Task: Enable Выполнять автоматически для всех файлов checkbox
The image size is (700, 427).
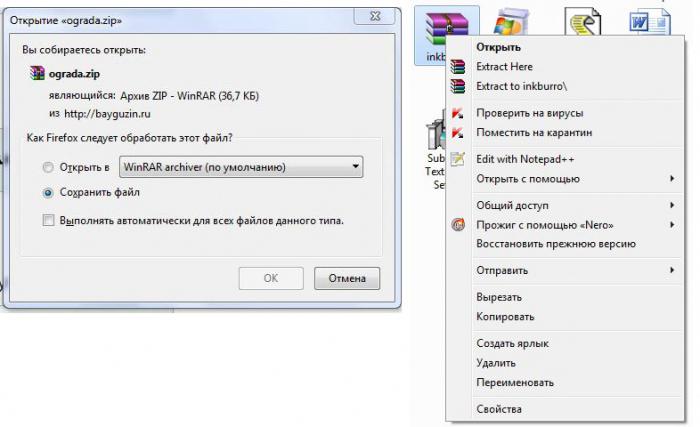Action: point(48,220)
